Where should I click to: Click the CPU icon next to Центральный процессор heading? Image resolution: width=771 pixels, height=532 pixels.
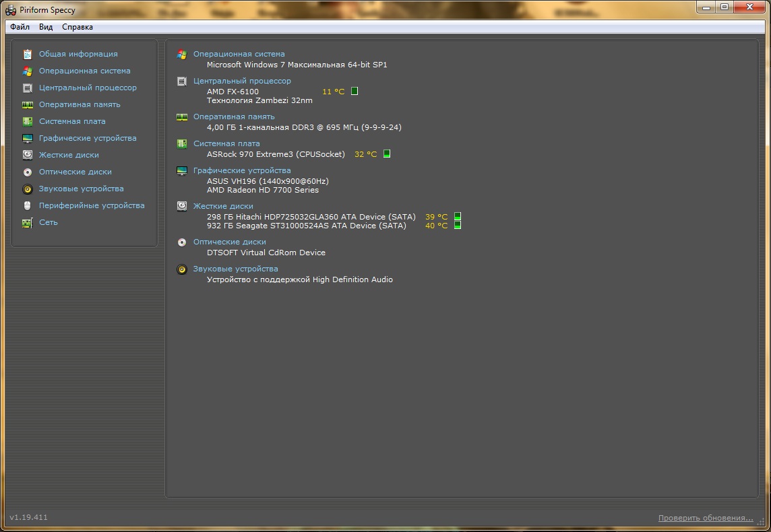pos(182,81)
